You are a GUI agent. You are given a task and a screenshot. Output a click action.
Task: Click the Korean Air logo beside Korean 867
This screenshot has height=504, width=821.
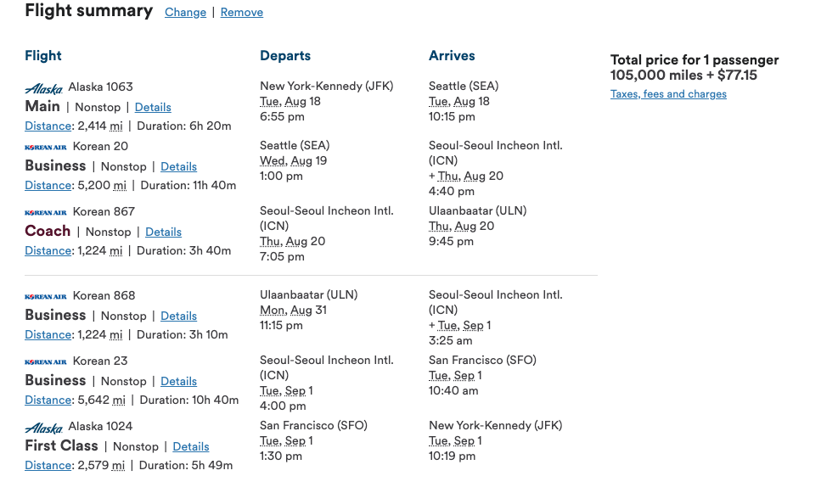46,212
